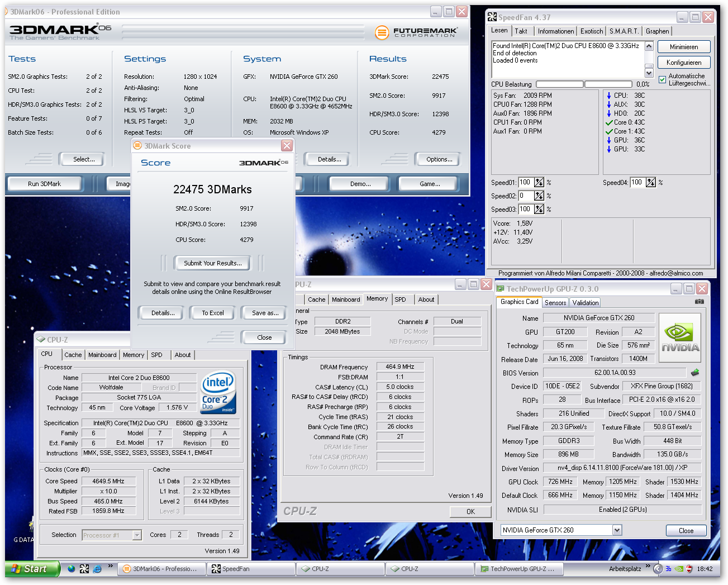728x585 pixels.
Task: Click the SpeedFan log scrollbar up arrow
Action: coord(649,46)
